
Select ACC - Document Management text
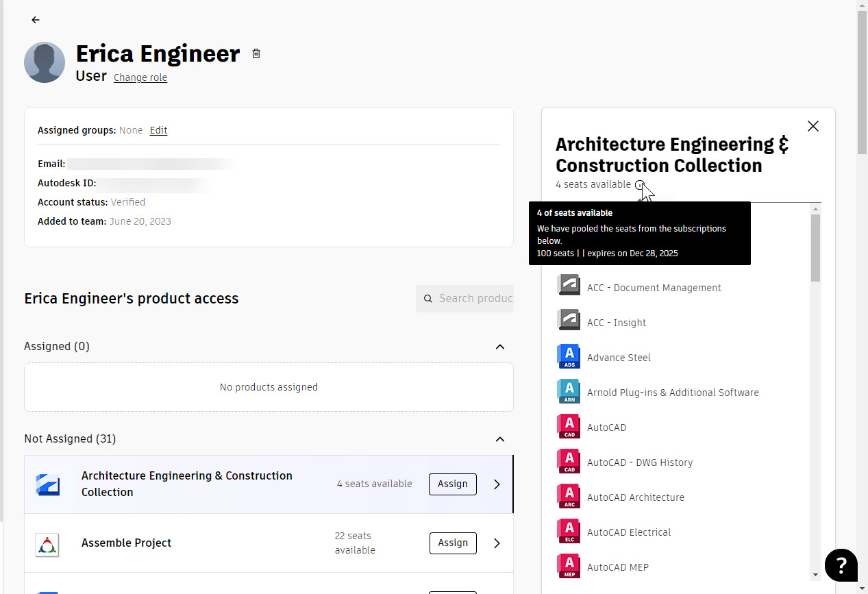pyautogui.click(x=654, y=288)
